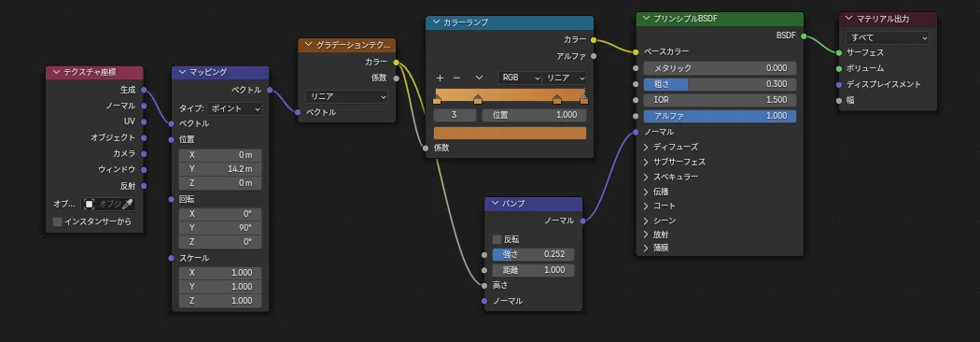Screen dimensions: 980x342
Task: Open the RGB color mode dropdown
Action: click(x=519, y=78)
